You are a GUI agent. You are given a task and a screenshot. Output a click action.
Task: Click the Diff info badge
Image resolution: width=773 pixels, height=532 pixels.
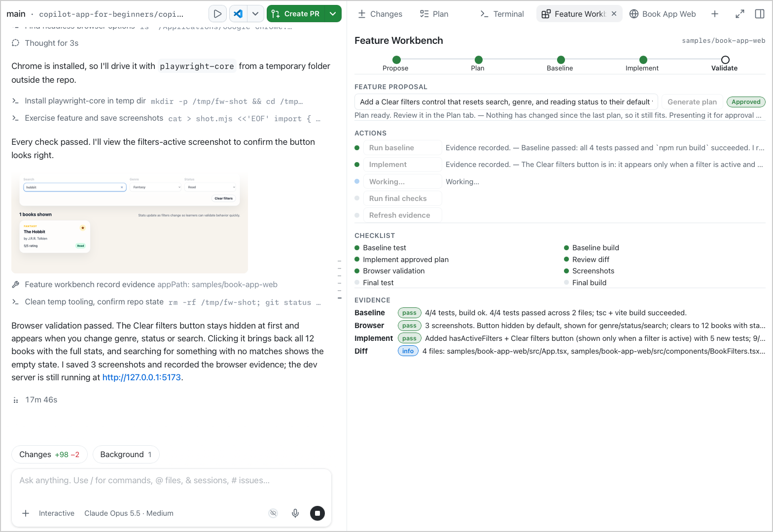tap(408, 351)
